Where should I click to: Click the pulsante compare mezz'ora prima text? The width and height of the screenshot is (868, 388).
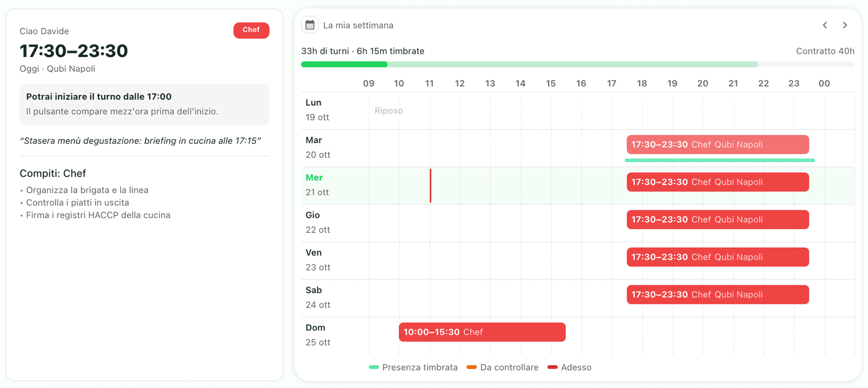point(122,111)
